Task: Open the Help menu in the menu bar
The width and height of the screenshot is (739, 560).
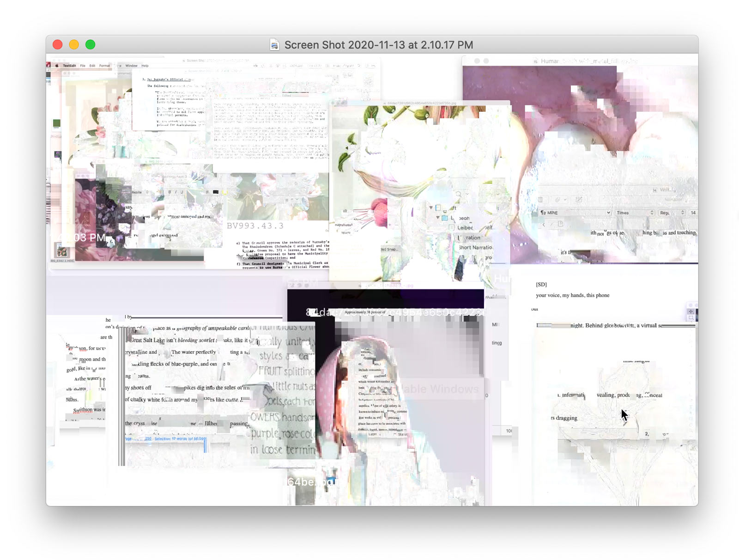Action: [x=145, y=66]
